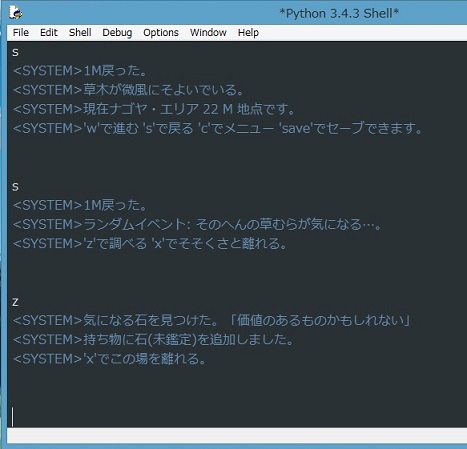Click the line '草木が微風にそよいでいる。'
The width and height of the screenshot is (467, 449).
coord(128,90)
